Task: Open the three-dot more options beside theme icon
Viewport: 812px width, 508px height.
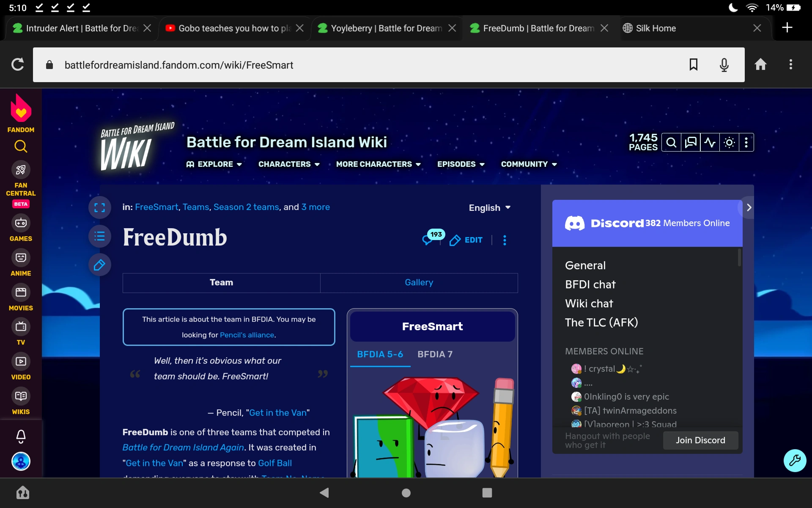Action: point(746,142)
